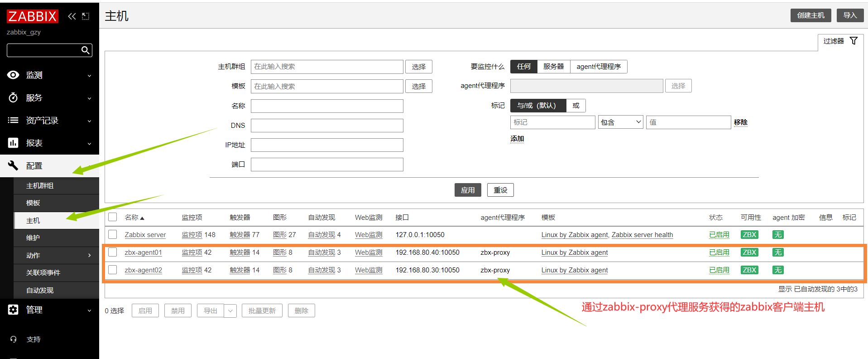Click the DNS filter input field
This screenshot has height=359, width=868.
[x=327, y=126]
